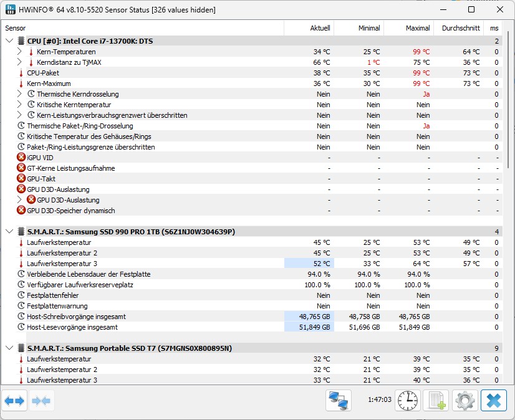Expand the Thermische Kerndrosselung node
This screenshot has width=515, height=420.
click(19, 94)
